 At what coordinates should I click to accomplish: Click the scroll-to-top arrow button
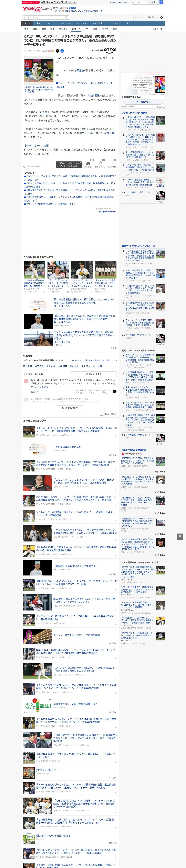point(180,536)
